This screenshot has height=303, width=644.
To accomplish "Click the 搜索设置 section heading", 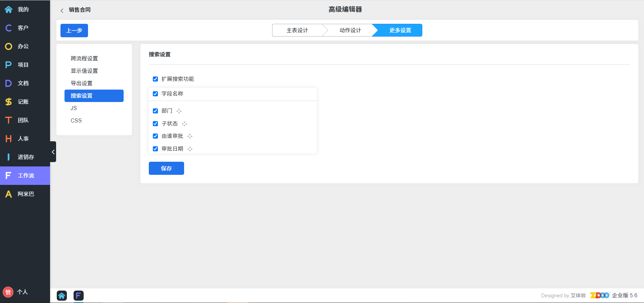I will 160,54.
